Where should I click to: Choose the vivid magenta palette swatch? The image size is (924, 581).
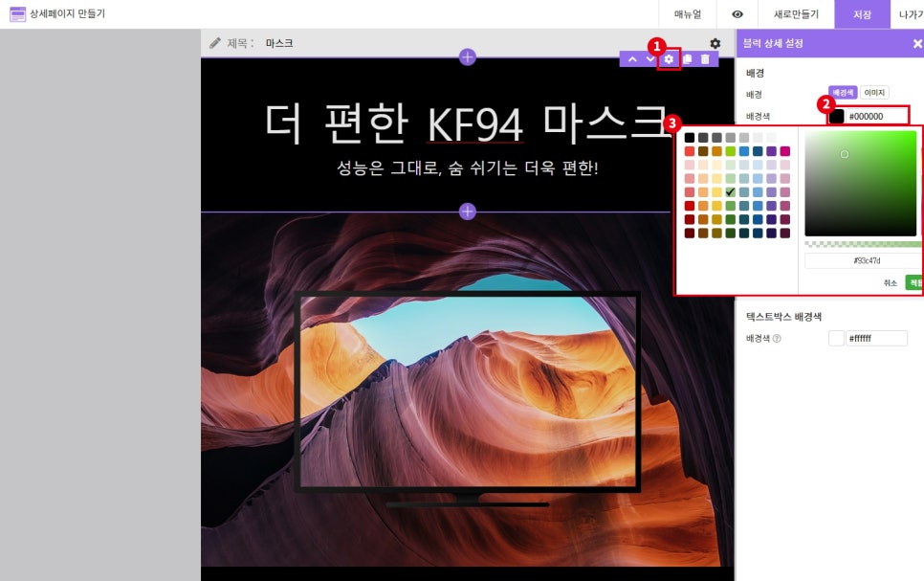point(785,151)
